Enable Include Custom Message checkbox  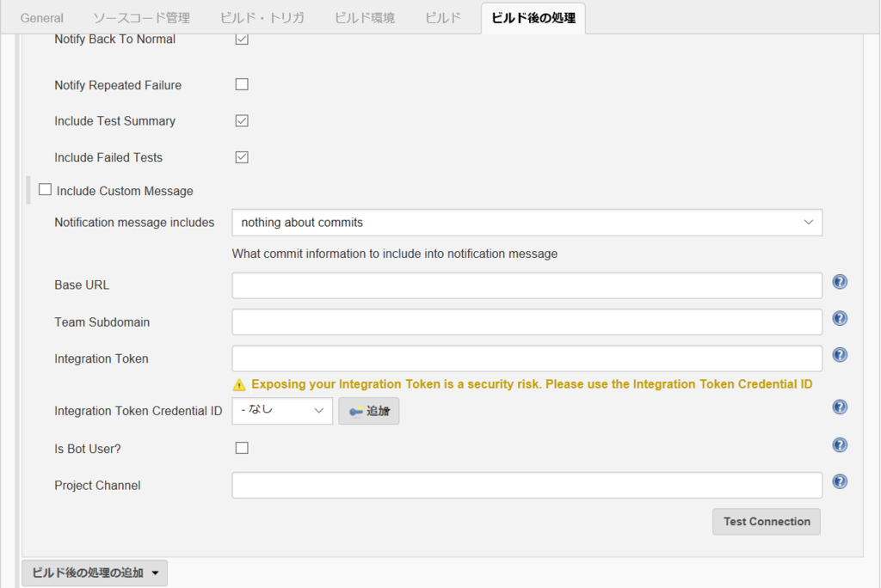tap(45, 189)
